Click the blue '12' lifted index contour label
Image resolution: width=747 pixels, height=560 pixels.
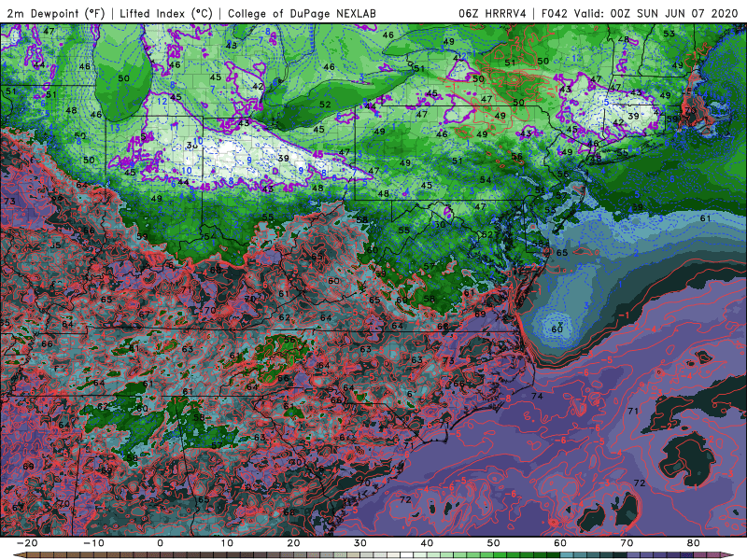tap(162, 101)
